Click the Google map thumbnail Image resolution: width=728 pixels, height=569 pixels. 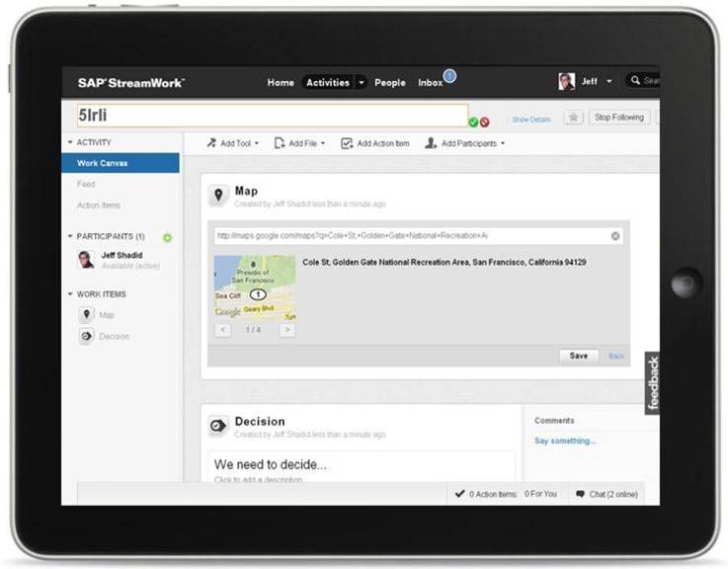tap(255, 288)
